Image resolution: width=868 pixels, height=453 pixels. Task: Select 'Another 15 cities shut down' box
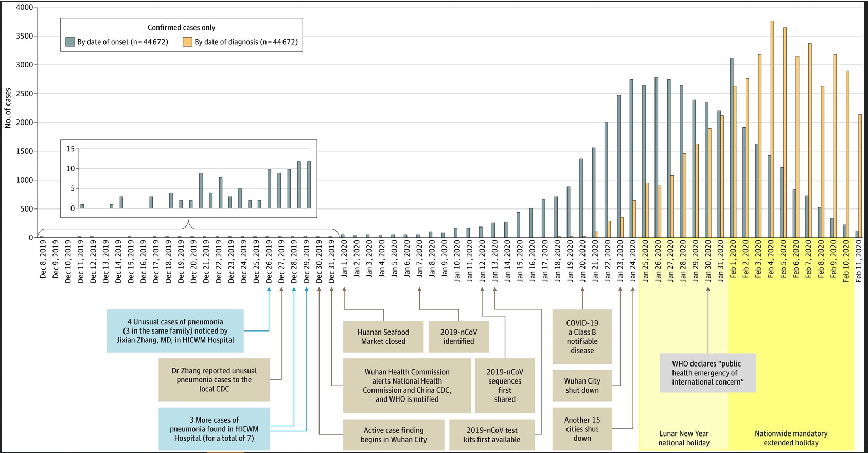[x=582, y=429]
